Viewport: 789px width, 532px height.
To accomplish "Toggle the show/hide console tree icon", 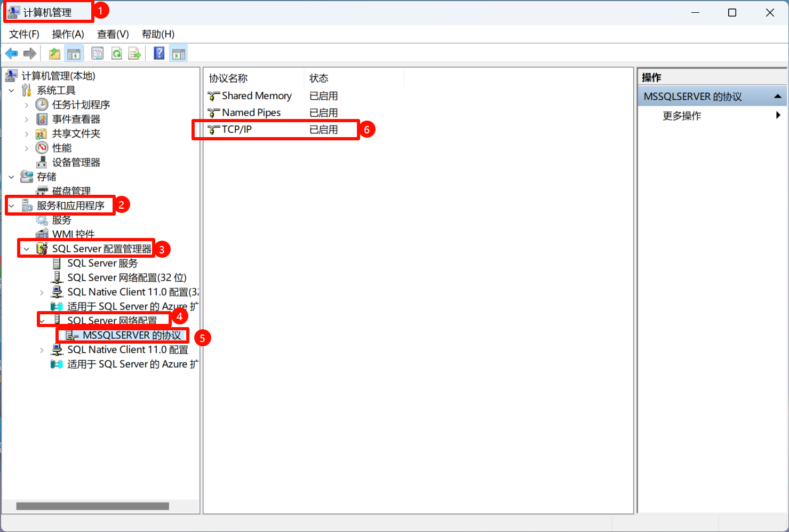I will pos(74,53).
